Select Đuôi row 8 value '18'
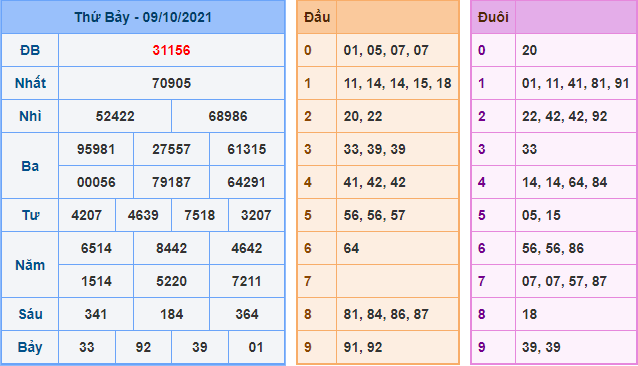Viewport: 638px width, 366px height. pos(529,314)
